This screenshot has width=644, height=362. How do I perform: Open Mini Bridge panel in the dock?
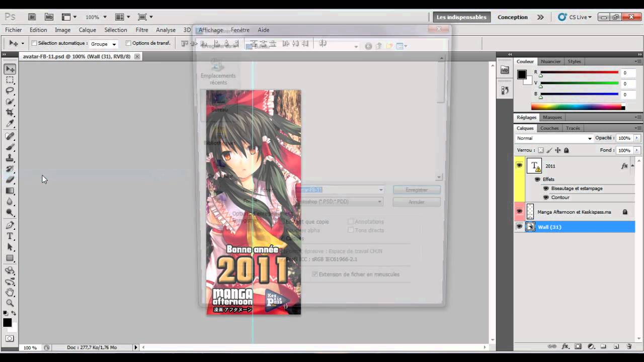coord(505,70)
